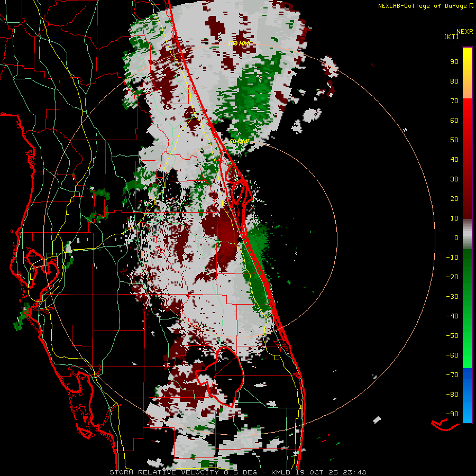Select the -10 label on the velocity scale
Viewport: 476px width, 476px height.
(x=452, y=258)
